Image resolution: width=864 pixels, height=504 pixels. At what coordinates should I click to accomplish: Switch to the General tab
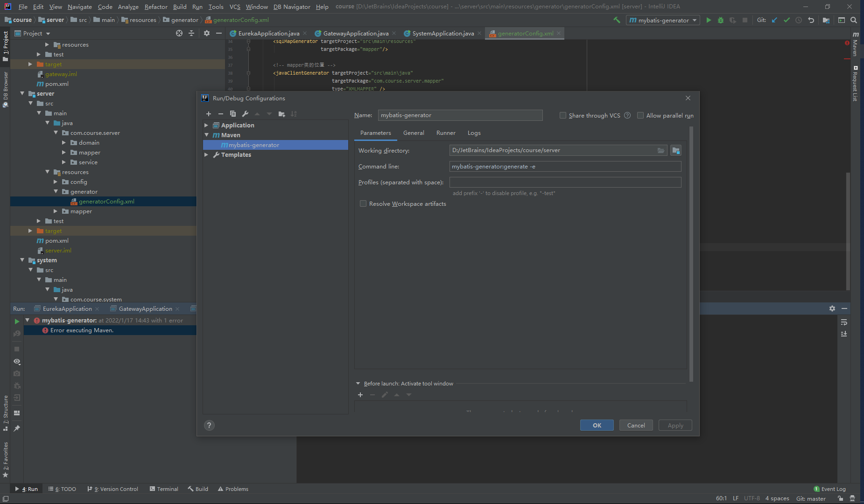(x=414, y=133)
